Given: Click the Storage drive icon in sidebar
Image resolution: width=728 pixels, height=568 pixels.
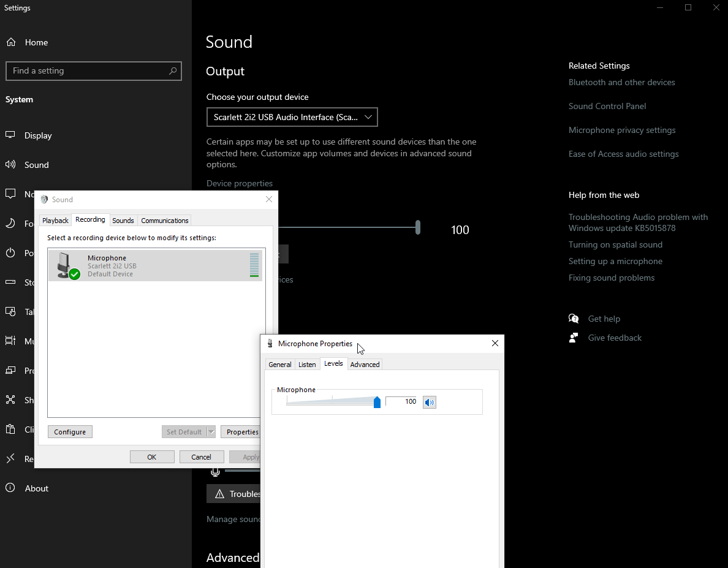Looking at the screenshot, I should pos(10,282).
